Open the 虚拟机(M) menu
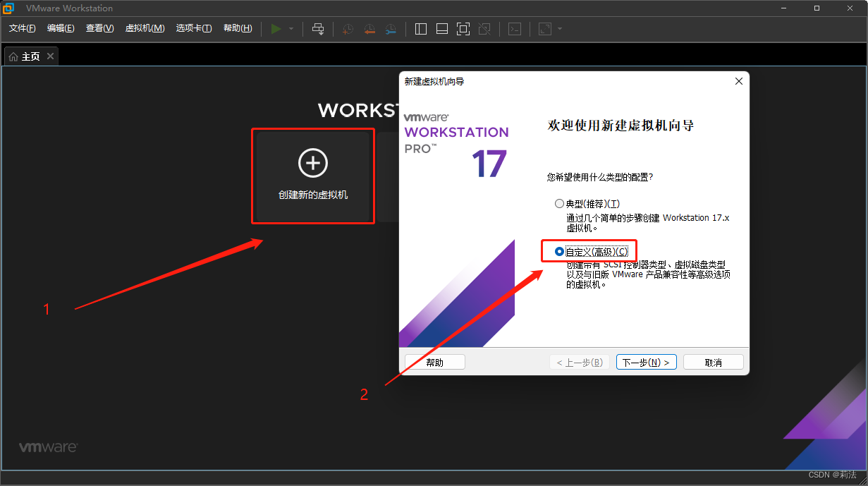This screenshot has width=868, height=486. (145, 28)
